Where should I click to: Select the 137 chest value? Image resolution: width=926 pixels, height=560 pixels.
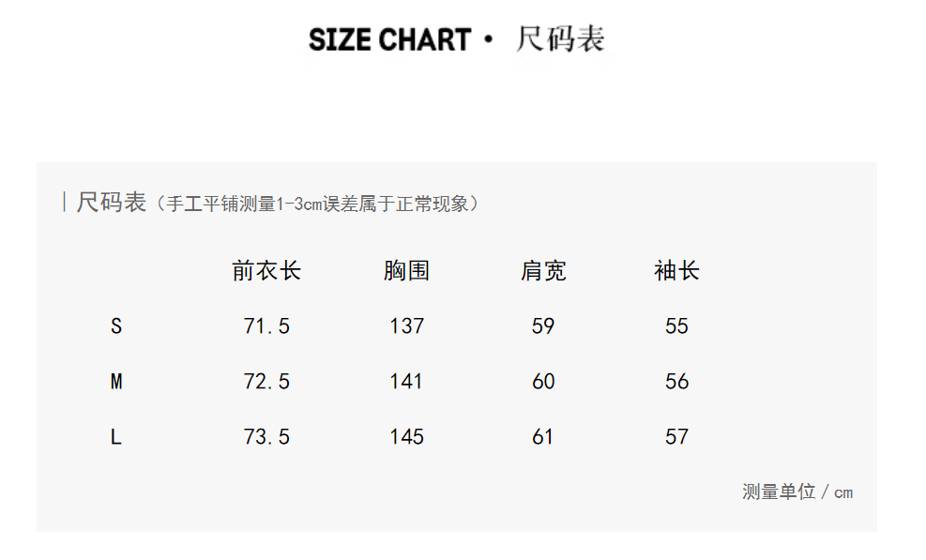pos(406,326)
